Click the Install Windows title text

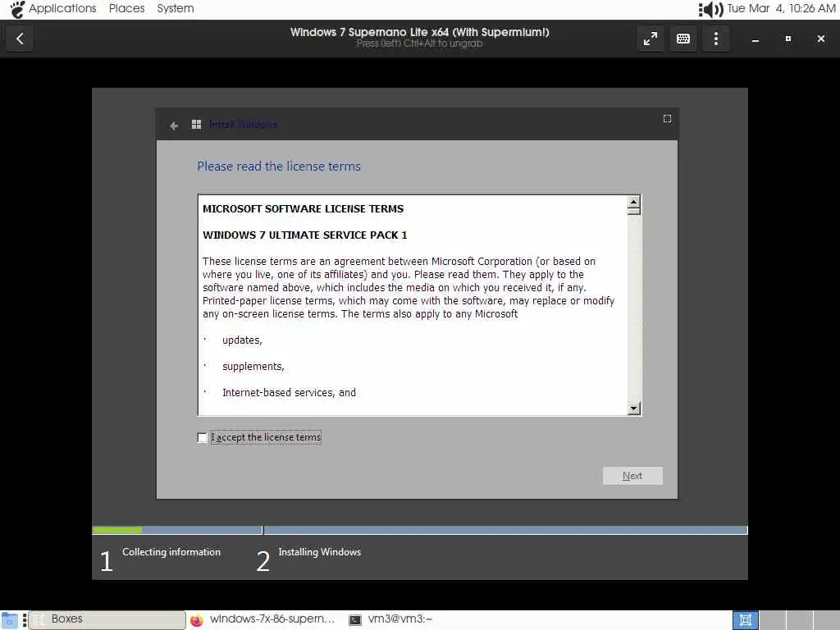pos(243,125)
